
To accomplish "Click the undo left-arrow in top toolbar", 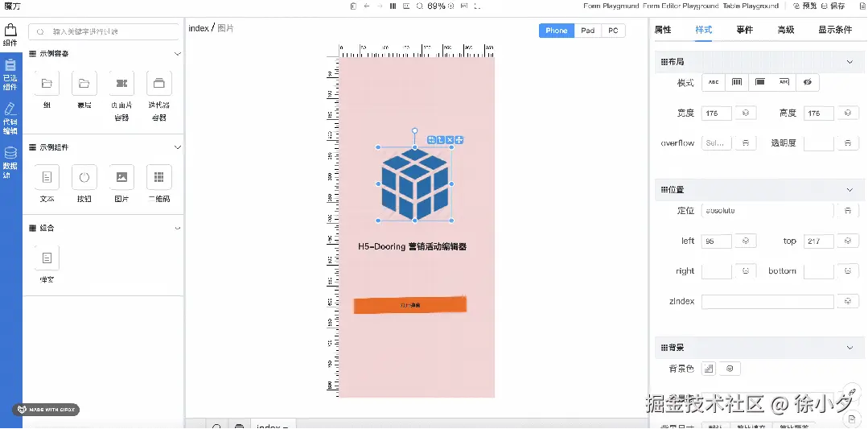I will (x=367, y=6).
